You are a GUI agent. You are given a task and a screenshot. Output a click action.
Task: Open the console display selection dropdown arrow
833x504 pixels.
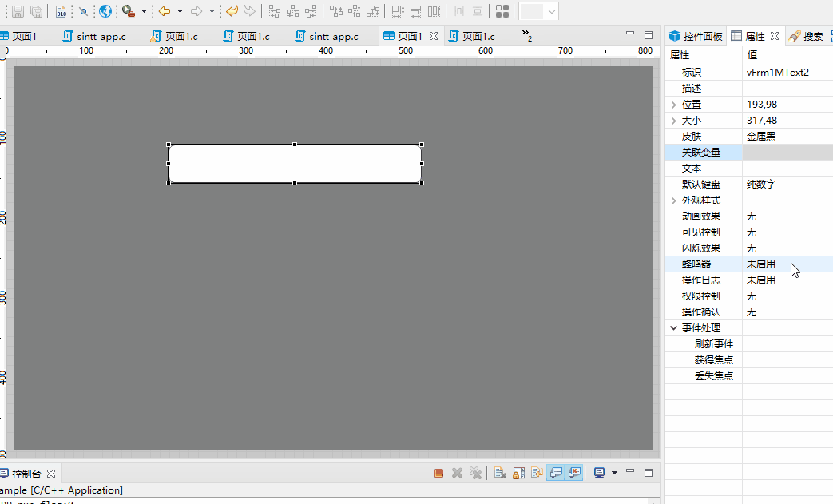(614, 473)
